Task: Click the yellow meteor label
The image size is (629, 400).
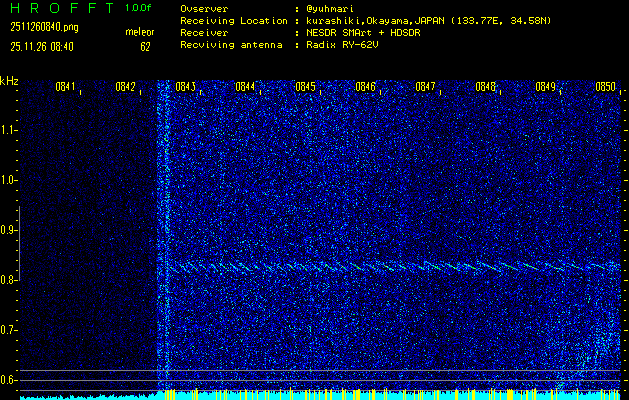Action: (x=139, y=32)
